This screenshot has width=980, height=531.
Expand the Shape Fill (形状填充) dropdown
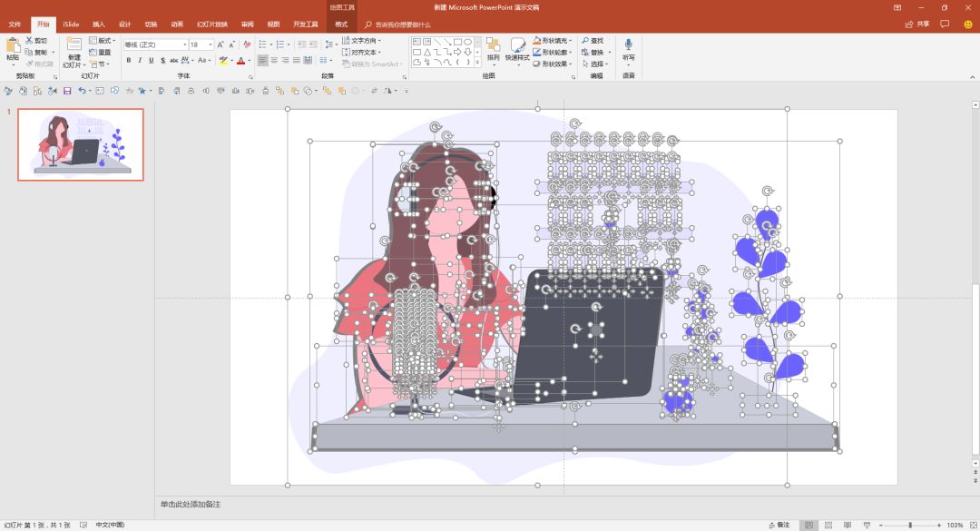(571, 41)
